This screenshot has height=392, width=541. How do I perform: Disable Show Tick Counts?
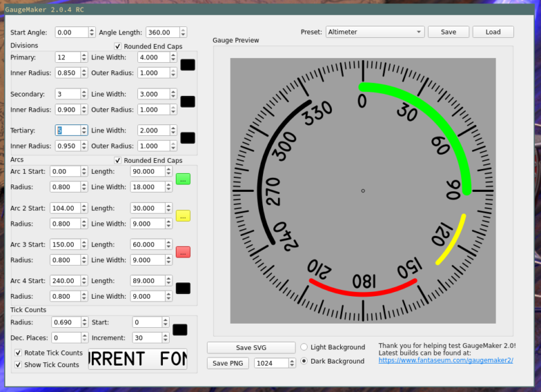pos(17,364)
